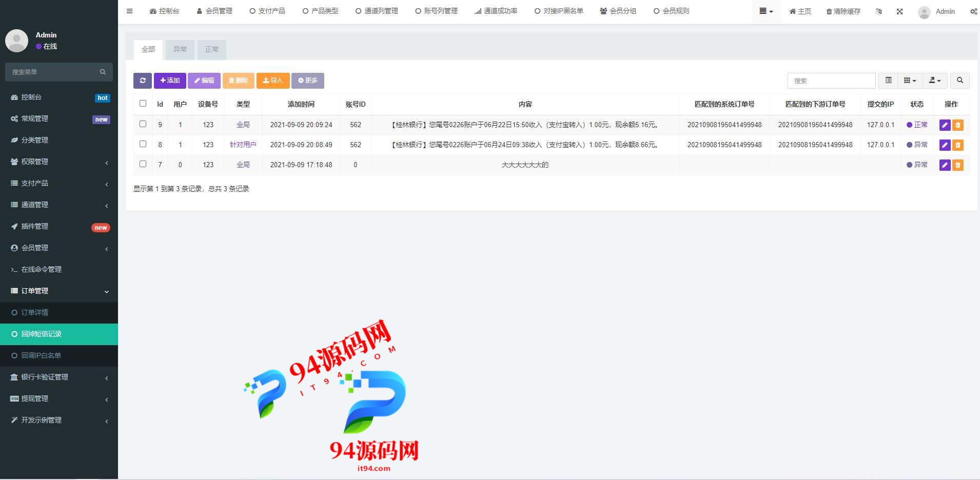Viewport: 980px width, 480px height.
Task: Click the sidebar menu search magnifier icon
Action: (x=103, y=72)
